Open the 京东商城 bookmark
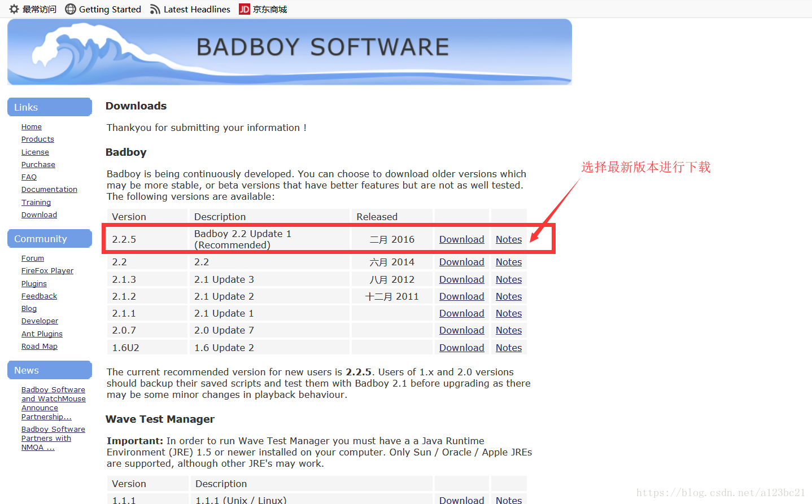 point(263,9)
